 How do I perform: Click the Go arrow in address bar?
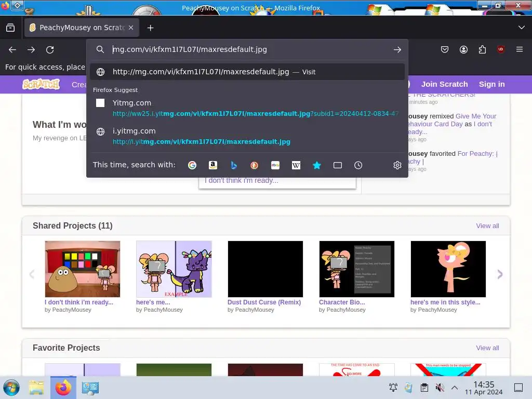pos(397,49)
